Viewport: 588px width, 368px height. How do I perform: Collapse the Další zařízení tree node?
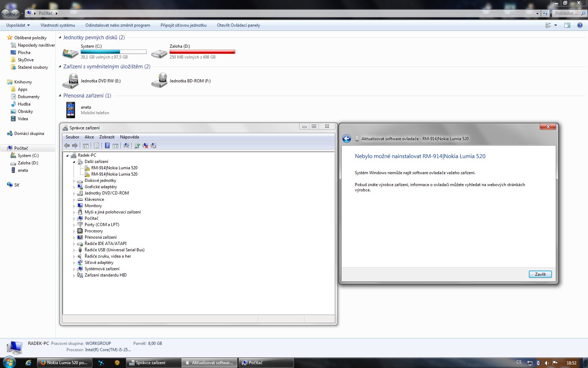[74, 162]
